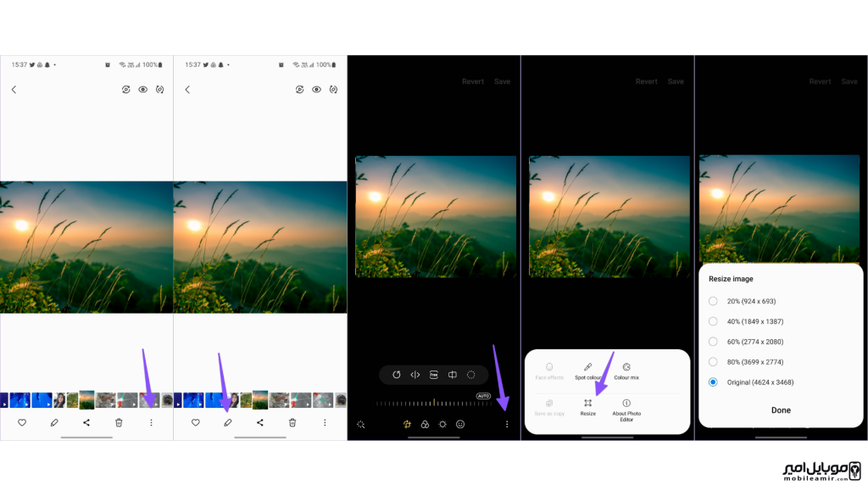The image size is (868, 496).
Task: Open the filters icon with three overlapping circles
Action: click(x=425, y=424)
